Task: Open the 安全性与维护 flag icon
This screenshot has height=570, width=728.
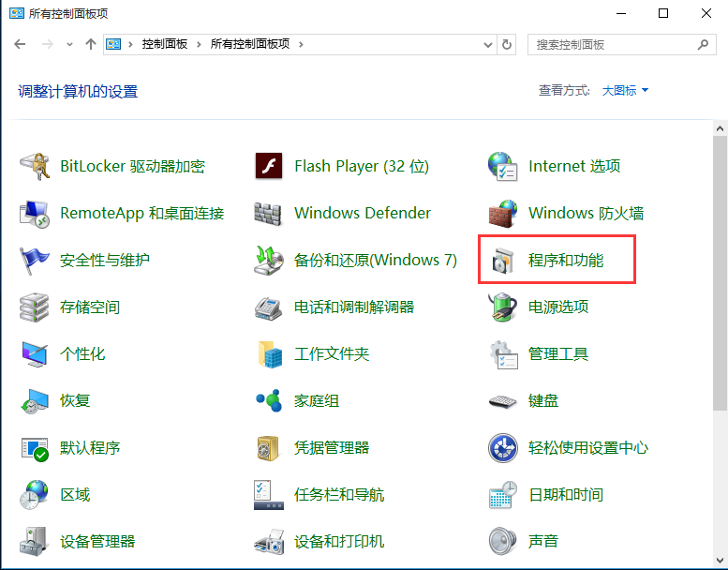Action: [x=35, y=260]
